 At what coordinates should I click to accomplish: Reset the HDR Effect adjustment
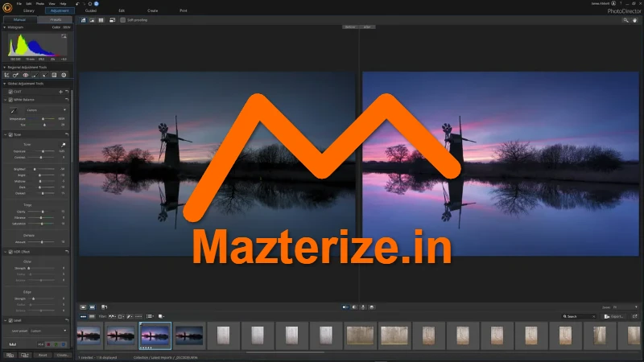click(67, 252)
